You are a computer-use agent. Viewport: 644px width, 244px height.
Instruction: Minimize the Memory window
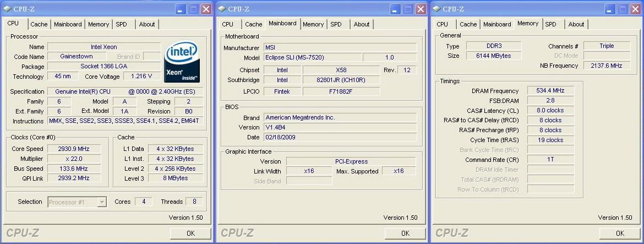[x=610, y=9]
